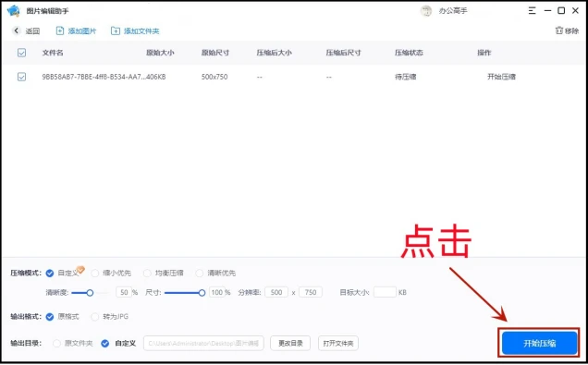Toggle checkbox for file 9BB58AB7-7BBE
The image size is (588, 365).
[x=22, y=77]
